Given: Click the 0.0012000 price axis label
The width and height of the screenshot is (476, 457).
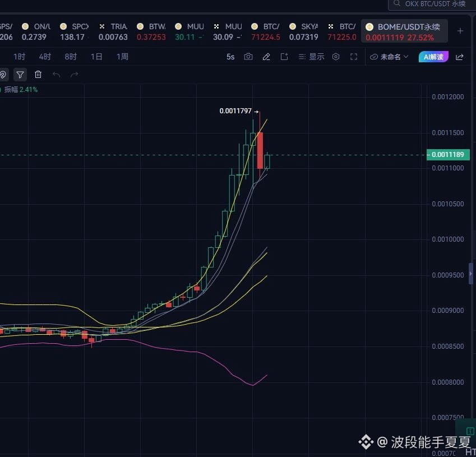Looking at the screenshot, I should pos(448,97).
